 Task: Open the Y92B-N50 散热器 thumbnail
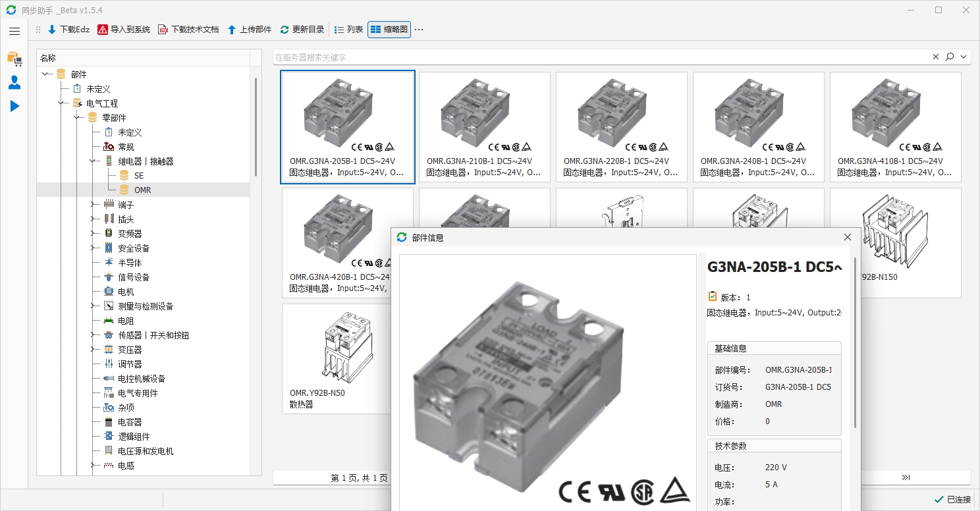pos(336,358)
